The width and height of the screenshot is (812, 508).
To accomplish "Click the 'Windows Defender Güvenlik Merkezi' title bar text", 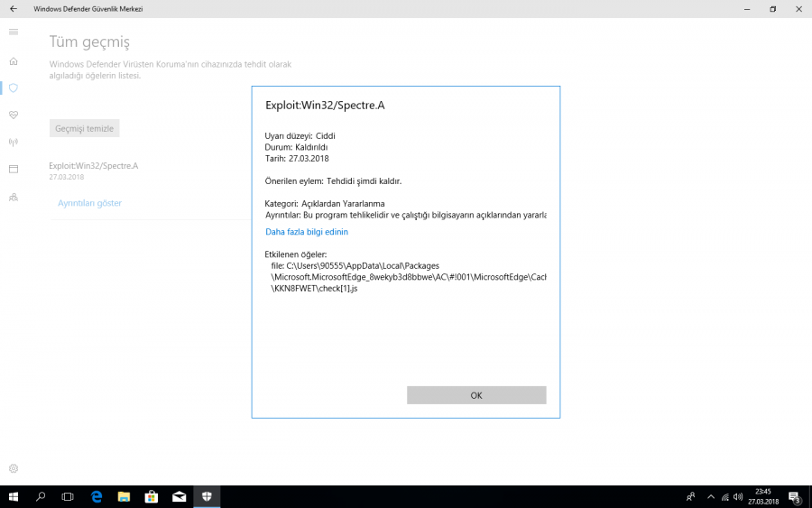I will (x=88, y=9).
